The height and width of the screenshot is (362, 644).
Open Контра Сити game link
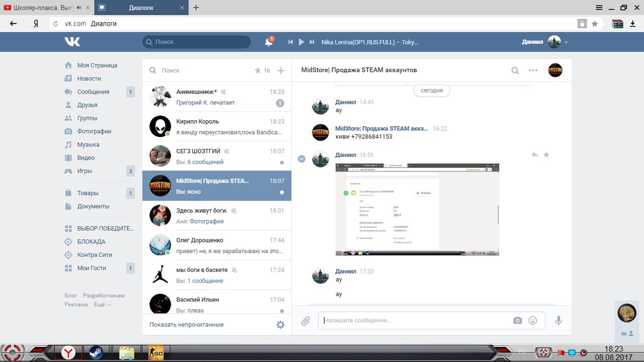tap(95, 255)
